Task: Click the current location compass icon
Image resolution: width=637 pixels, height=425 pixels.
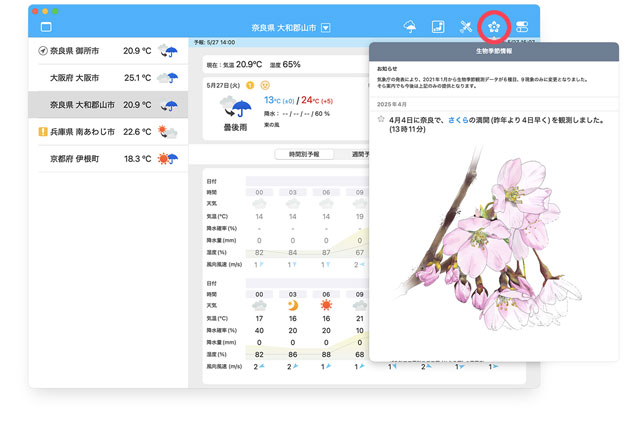Action: point(41,51)
